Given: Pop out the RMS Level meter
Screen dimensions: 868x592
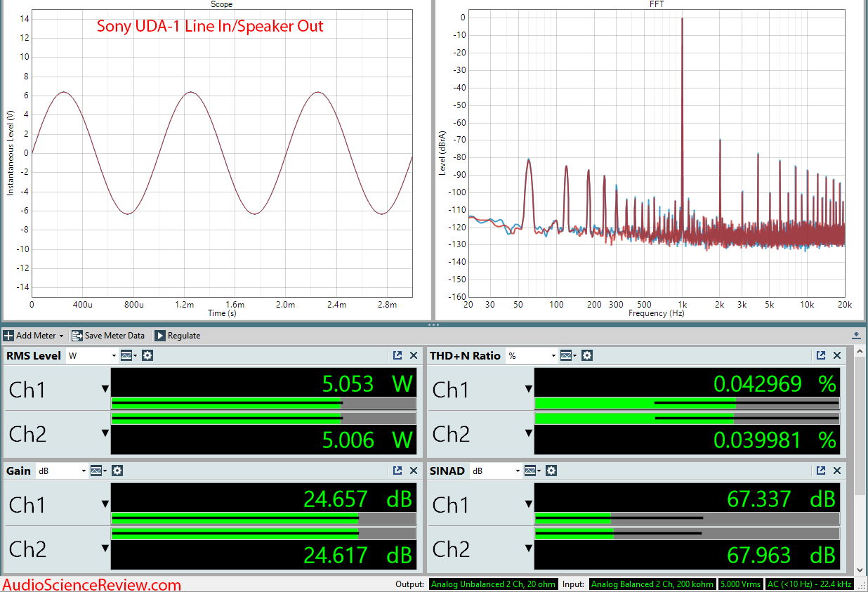Looking at the screenshot, I should 397,356.
